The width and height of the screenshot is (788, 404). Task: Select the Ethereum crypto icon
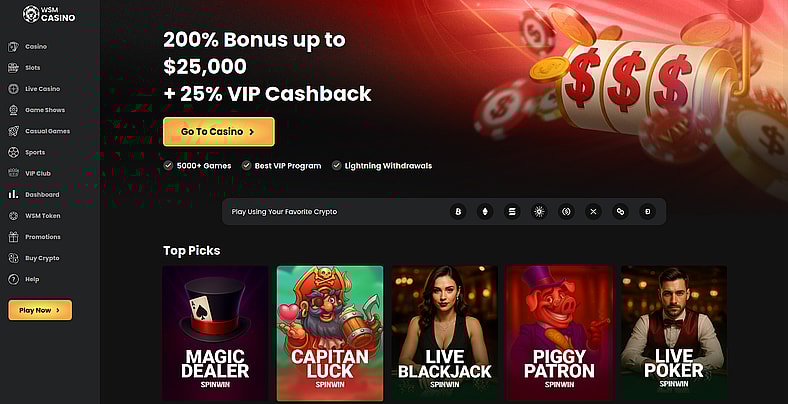(x=486, y=212)
